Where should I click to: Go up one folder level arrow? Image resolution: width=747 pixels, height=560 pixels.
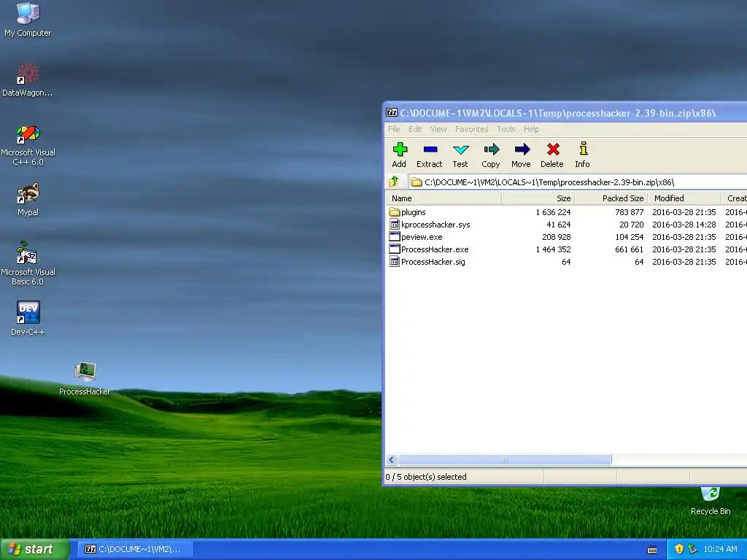coord(394,182)
